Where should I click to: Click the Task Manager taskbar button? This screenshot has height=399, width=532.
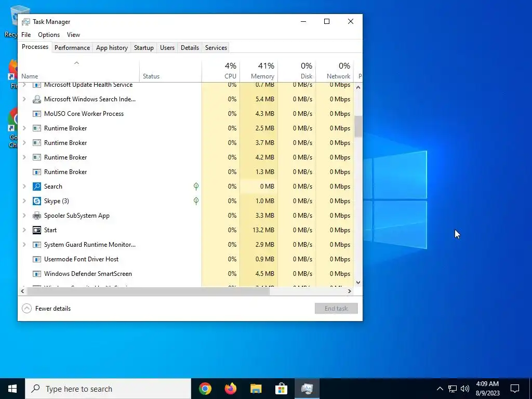(x=307, y=389)
